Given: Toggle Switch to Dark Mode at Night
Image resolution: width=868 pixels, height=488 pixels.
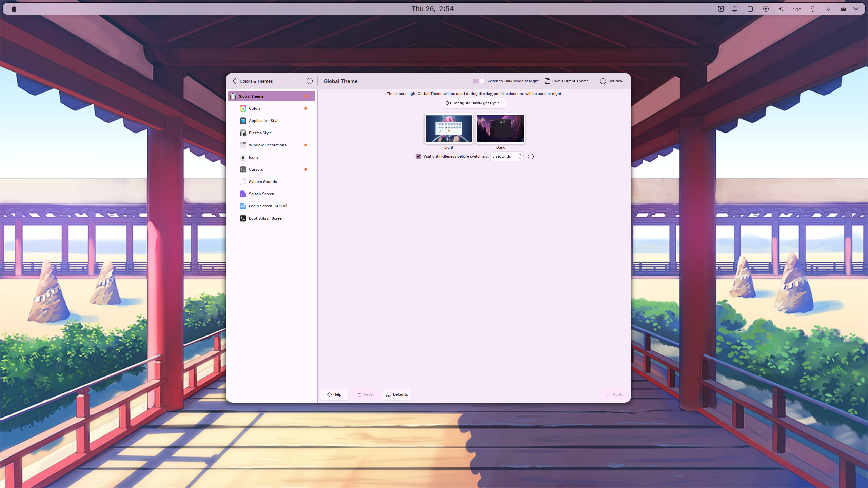Looking at the screenshot, I should tap(478, 81).
